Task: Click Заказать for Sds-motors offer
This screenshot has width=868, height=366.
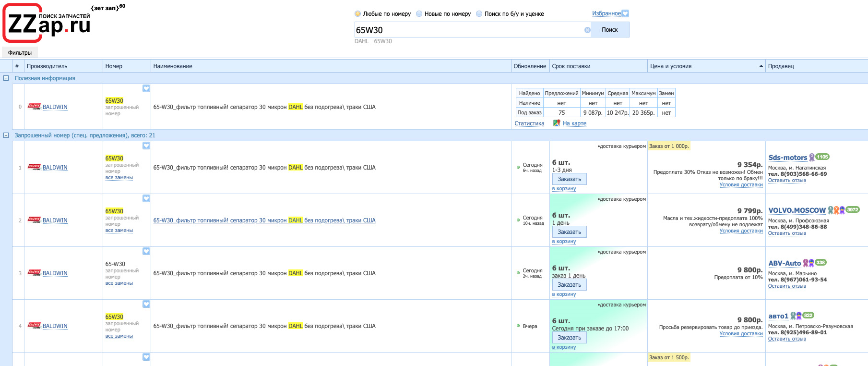Action: (x=569, y=179)
